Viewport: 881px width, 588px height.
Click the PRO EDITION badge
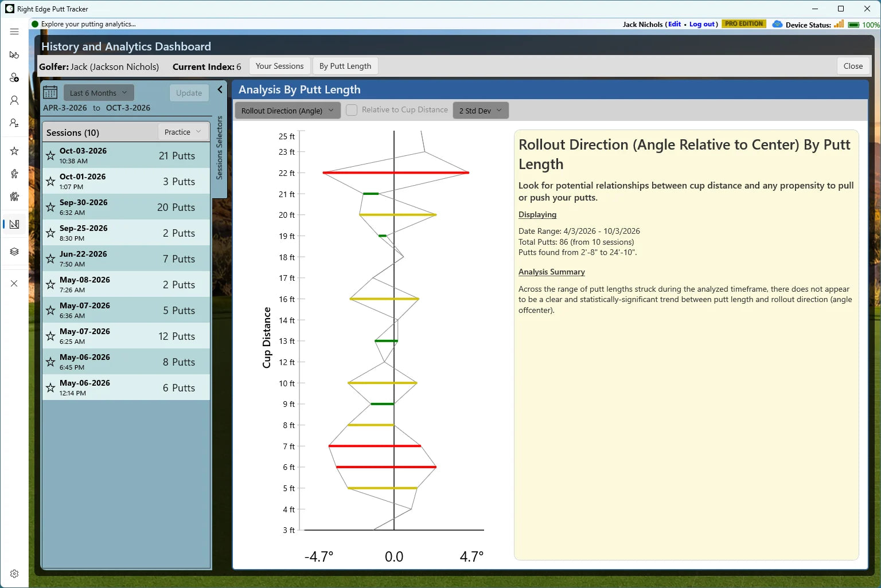pyautogui.click(x=744, y=24)
